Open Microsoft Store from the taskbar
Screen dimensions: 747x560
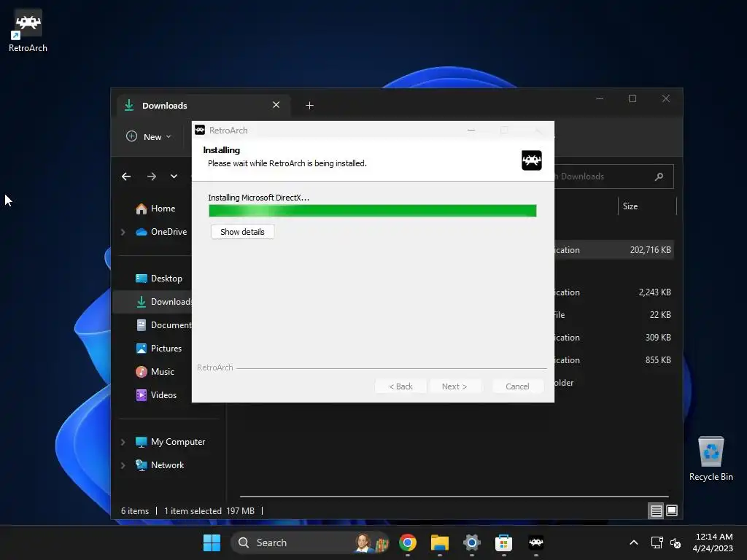(x=503, y=542)
